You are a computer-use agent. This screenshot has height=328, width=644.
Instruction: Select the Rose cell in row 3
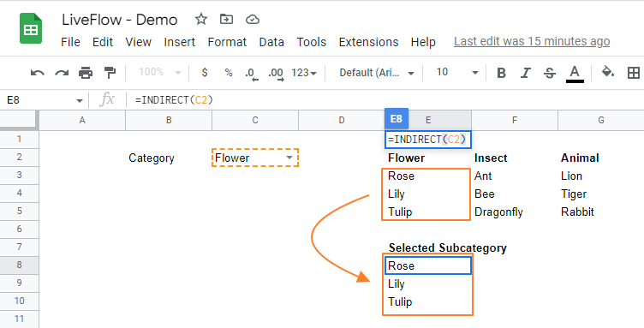pyautogui.click(x=428, y=176)
